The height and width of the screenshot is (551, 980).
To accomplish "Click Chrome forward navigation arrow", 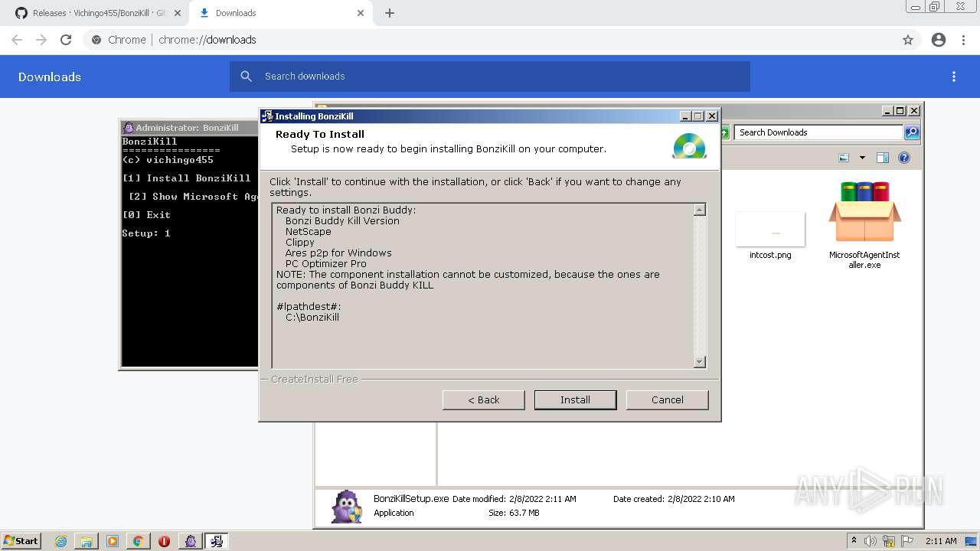I will [x=41, y=40].
